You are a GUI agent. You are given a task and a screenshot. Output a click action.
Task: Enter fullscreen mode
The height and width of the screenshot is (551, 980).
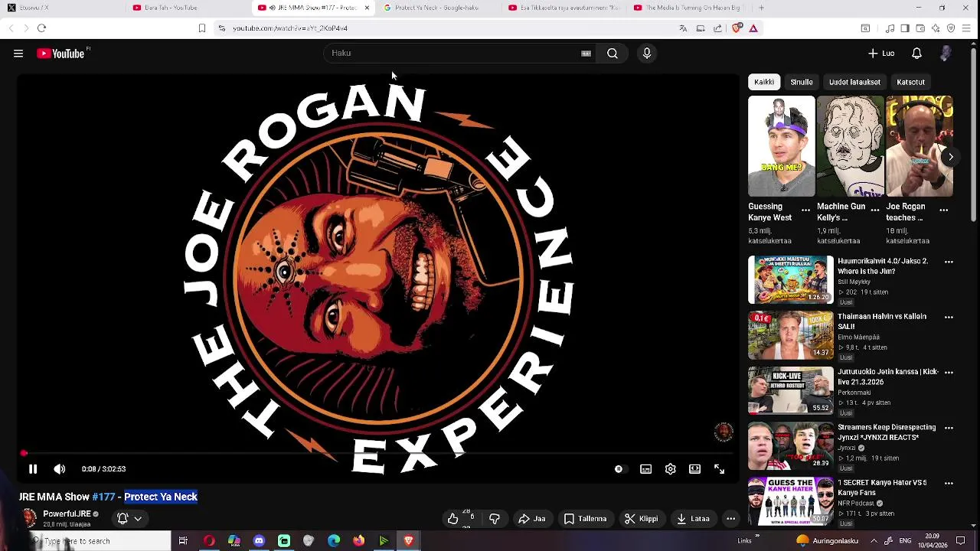point(719,469)
